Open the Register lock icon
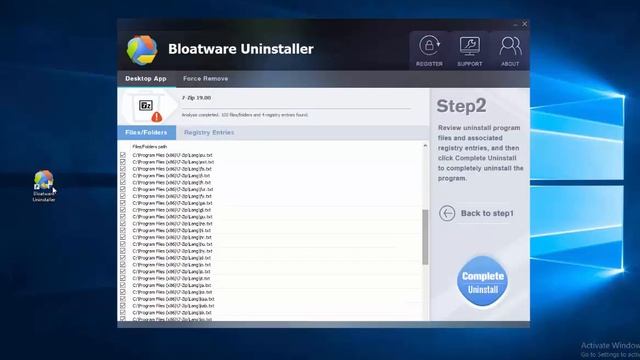Viewport: 640px width, 360px height. (429, 45)
